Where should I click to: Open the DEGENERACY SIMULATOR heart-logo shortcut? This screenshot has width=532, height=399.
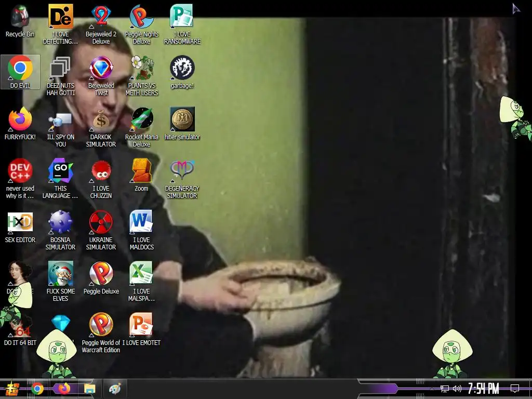(182, 179)
